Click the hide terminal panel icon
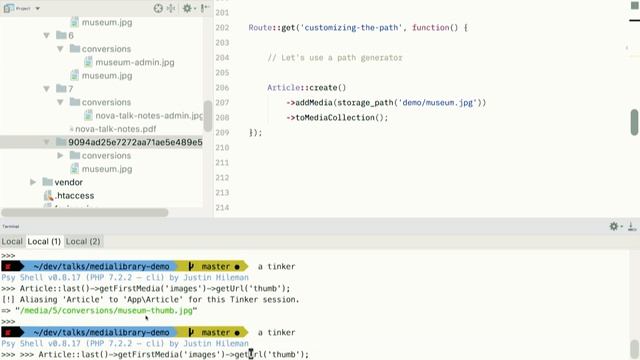 tap(631, 226)
